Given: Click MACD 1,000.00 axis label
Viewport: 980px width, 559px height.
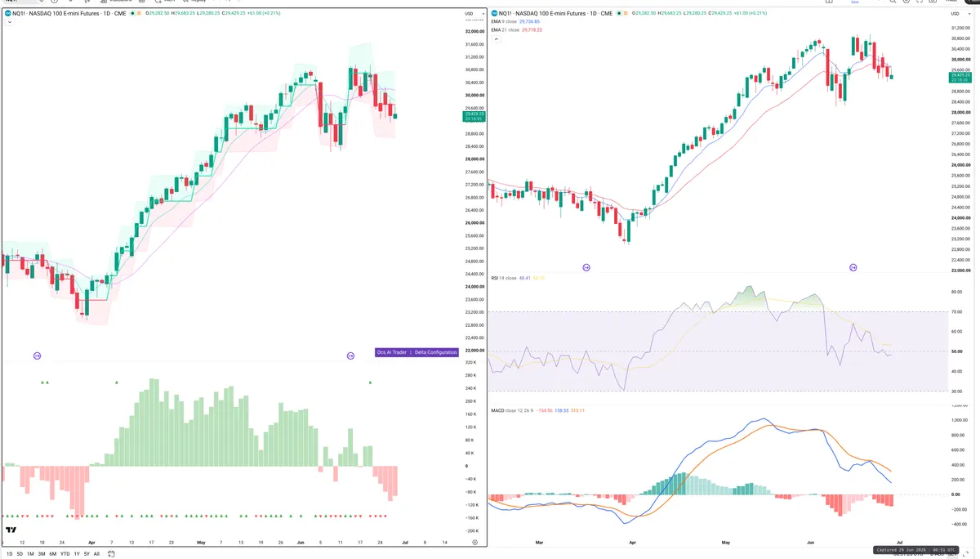Looking at the screenshot, I should (x=960, y=419).
